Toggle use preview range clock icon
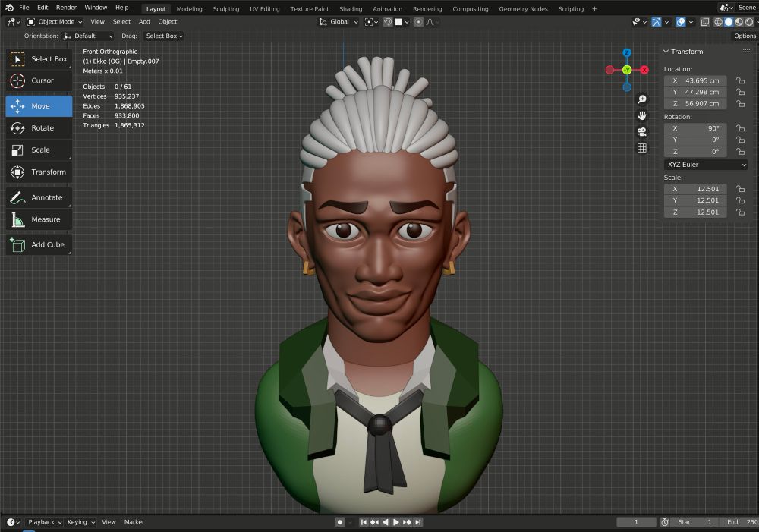The image size is (759, 532). point(665,522)
